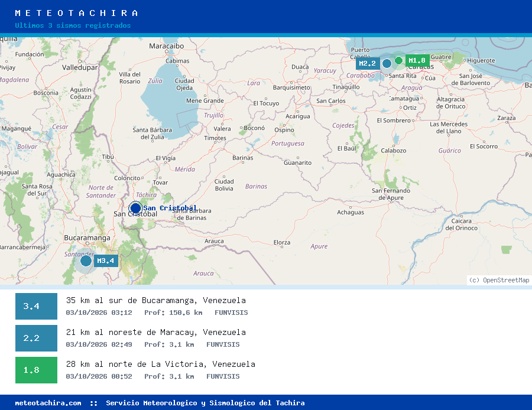
Task: Select the 2.2 magnitude badge in list
Action: click(x=36, y=338)
